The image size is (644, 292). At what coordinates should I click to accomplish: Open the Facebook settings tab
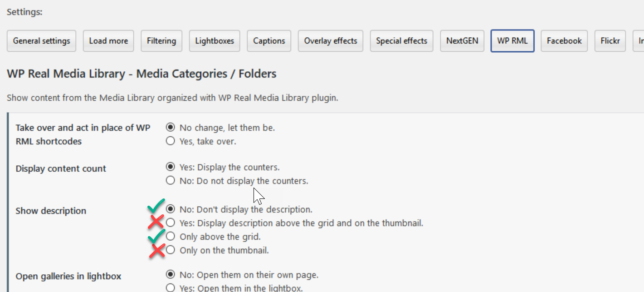click(x=564, y=41)
